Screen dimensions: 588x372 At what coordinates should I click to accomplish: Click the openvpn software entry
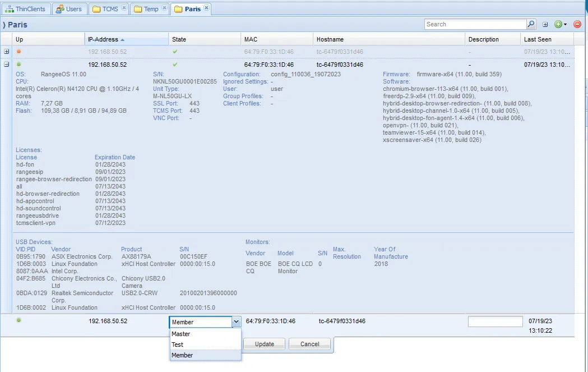(x=420, y=125)
